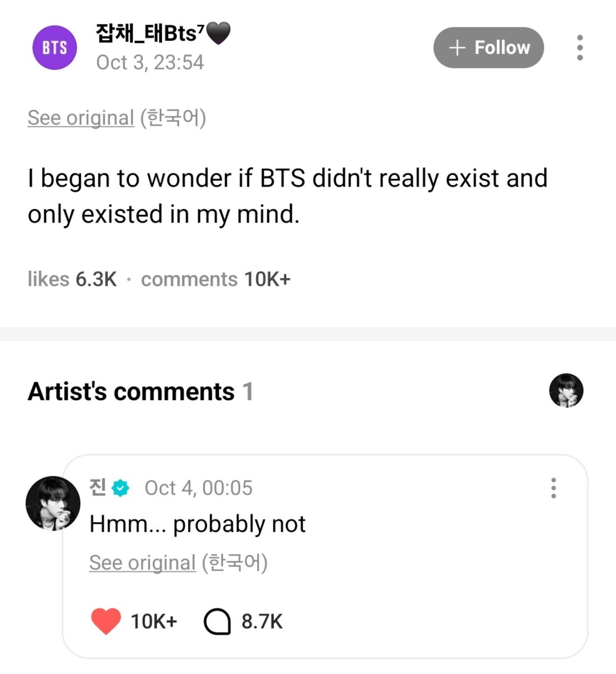Open Jin's artist name 진
Image resolution: width=616 pixels, height=674 pixels.
pos(98,488)
